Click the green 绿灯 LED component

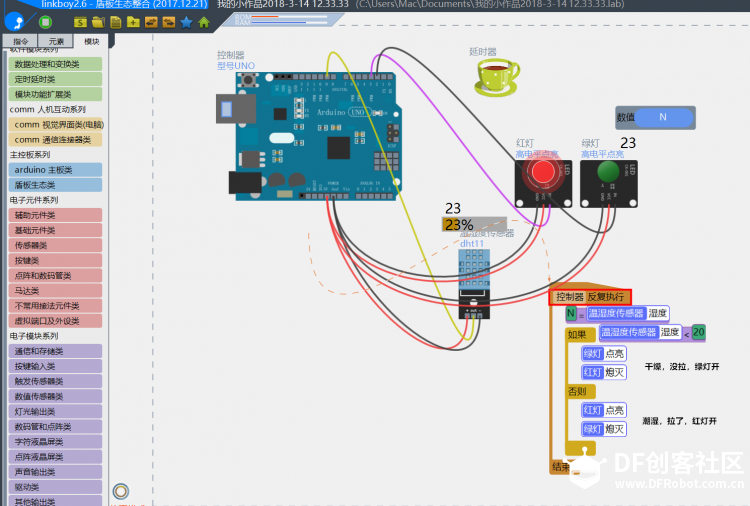point(608,183)
